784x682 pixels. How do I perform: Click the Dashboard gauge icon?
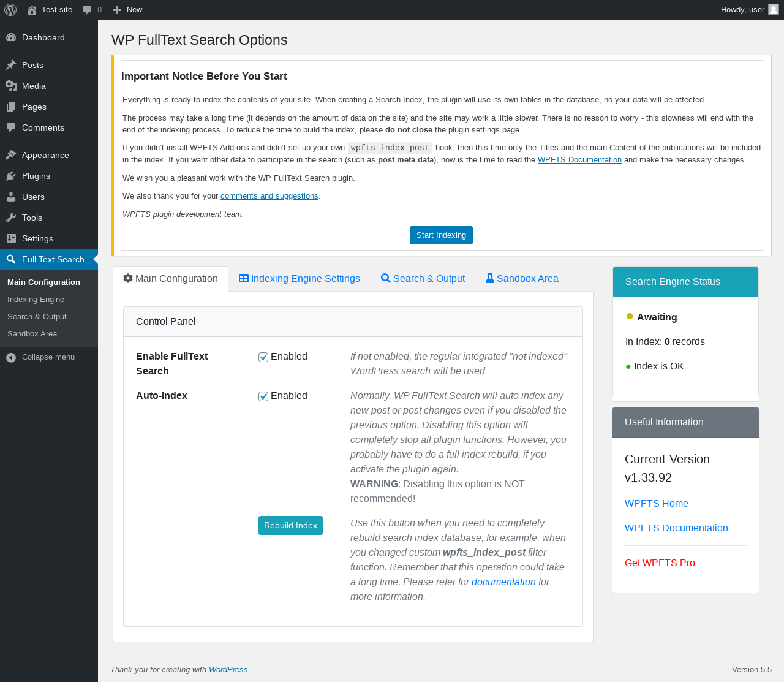pyautogui.click(x=11, y=37)
